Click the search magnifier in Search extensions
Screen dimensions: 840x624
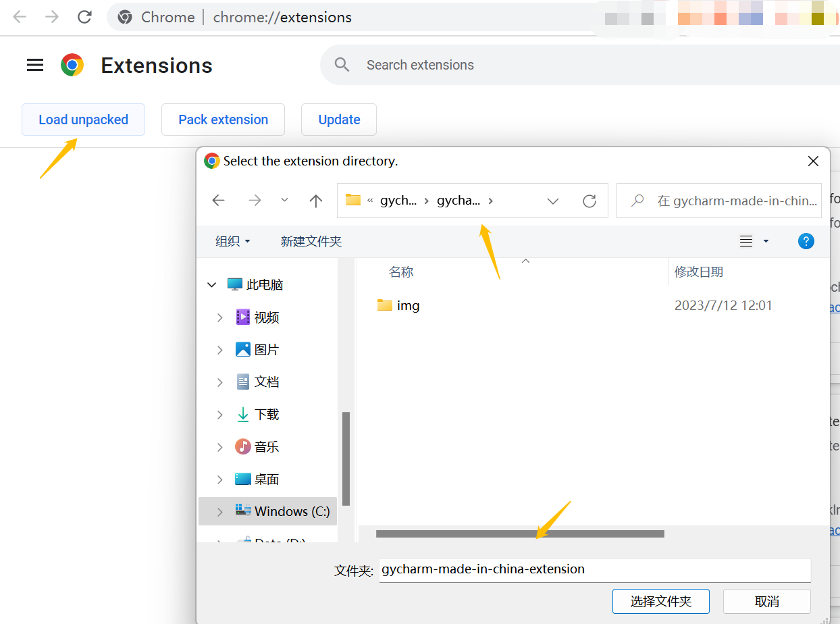pyautogui.click(x=342, y=65)
